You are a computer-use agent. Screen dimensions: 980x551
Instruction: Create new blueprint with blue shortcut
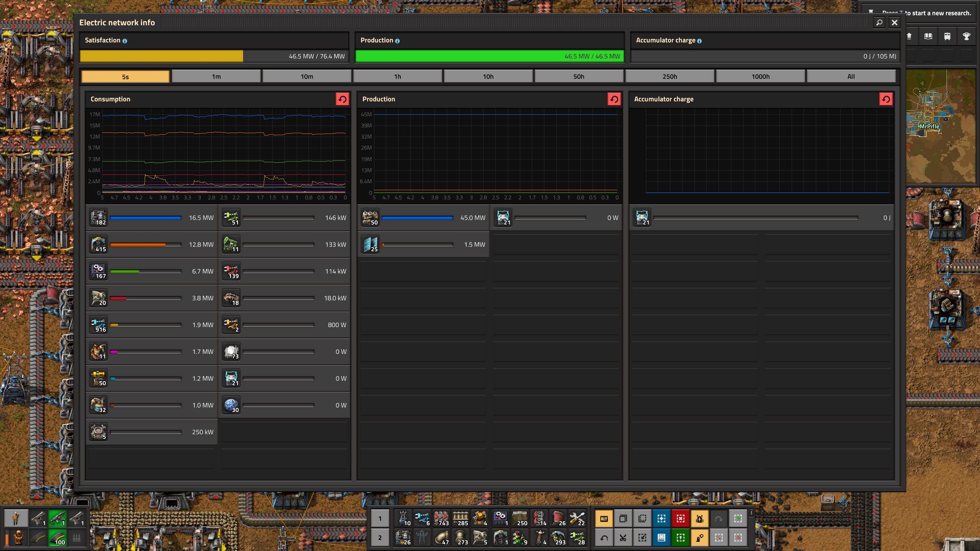tap(661, 519)
